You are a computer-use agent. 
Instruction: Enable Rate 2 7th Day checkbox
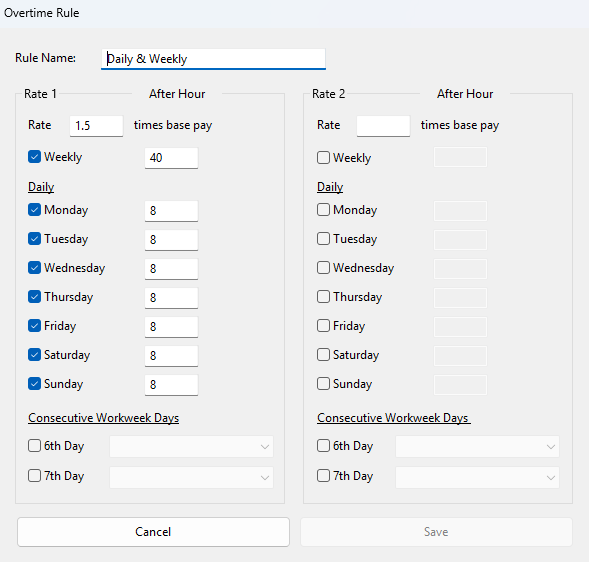pyautogui.click(x=323, y=476)
